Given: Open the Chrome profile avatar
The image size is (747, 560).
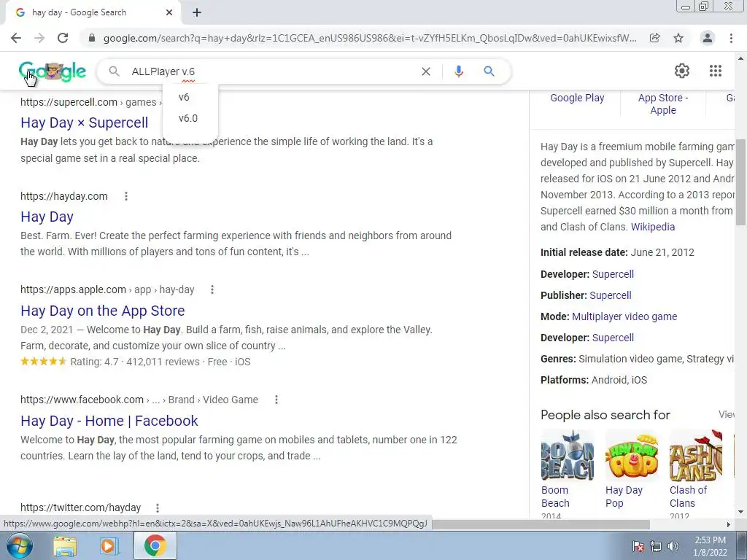Looking at the screenshot, I should pyautogui.click(x=708, y=38).
